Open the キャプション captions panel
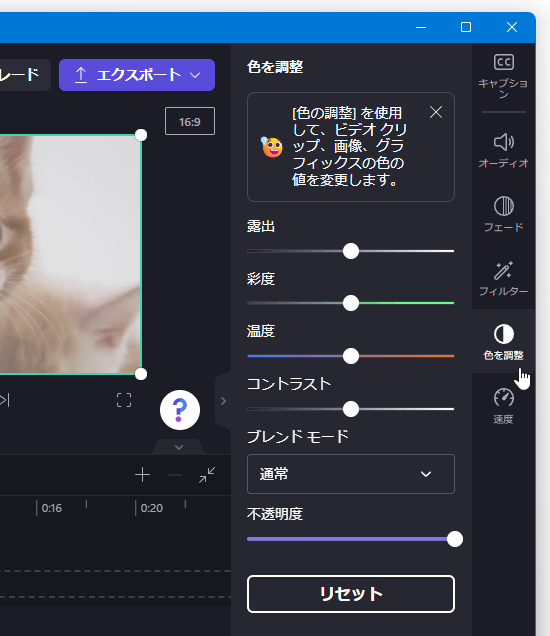 [x=503, y=76]
